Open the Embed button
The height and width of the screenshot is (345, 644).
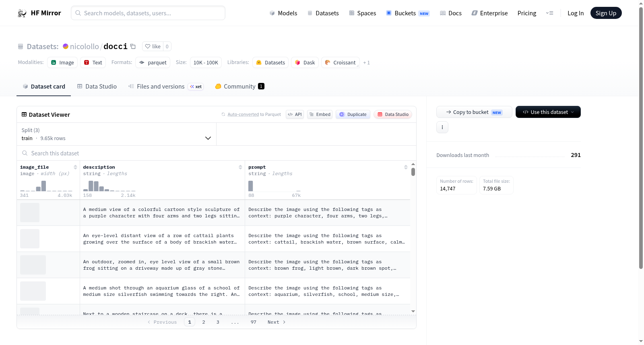pyautogui.click(x=320, y=114)
